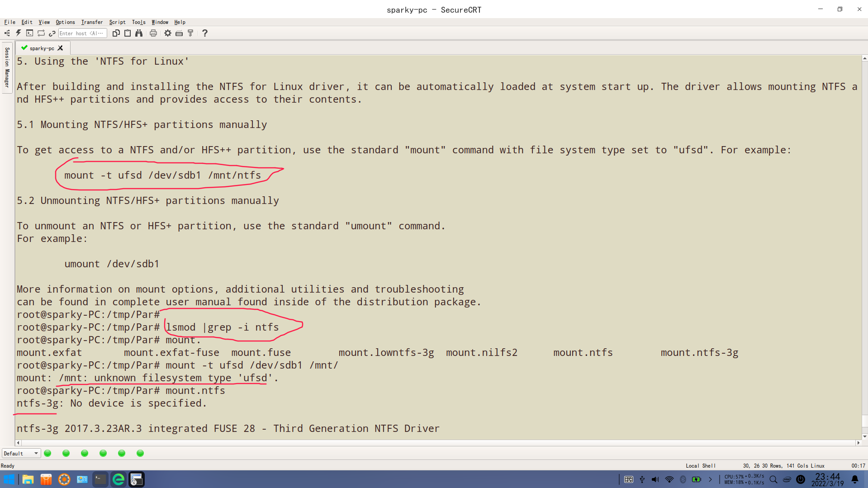Viewport: 868px width, 488px height.
Task: Expand the Default button bar dropdown
Action: click(21, 453)
